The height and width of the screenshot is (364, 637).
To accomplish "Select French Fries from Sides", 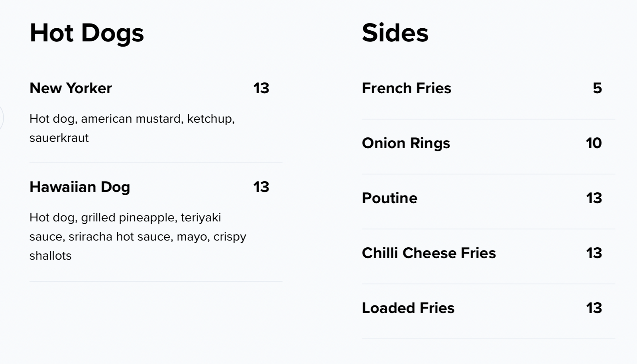I will (406, 88).
